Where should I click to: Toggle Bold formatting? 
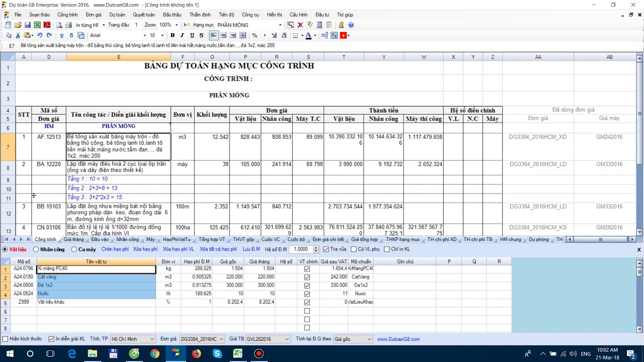click(173, 35)
